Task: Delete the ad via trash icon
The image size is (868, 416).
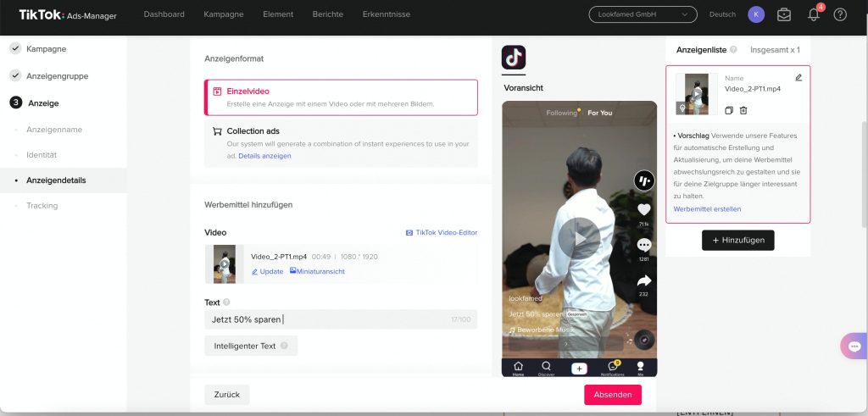Action: 743,111
